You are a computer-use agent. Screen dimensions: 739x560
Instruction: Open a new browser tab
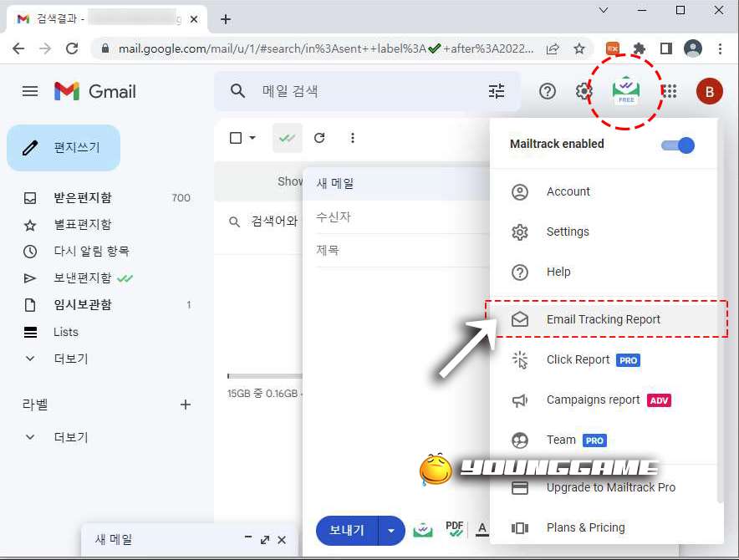click(x=226, y=19)
